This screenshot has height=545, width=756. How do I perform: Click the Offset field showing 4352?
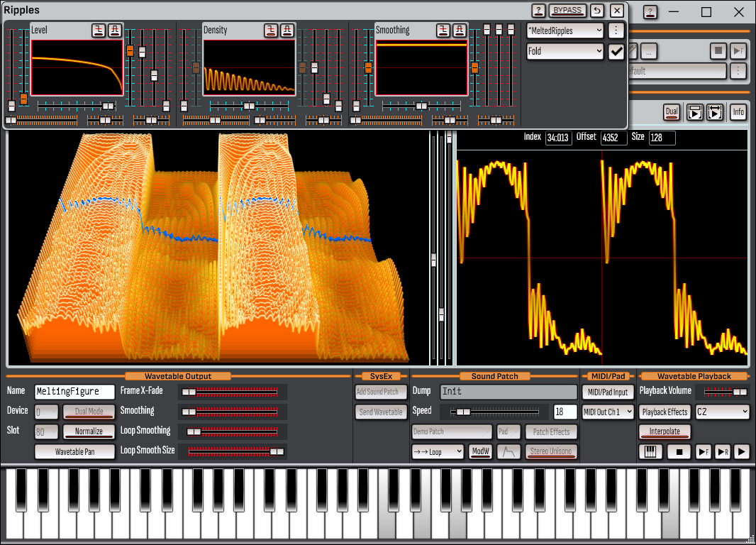[613, 138]
